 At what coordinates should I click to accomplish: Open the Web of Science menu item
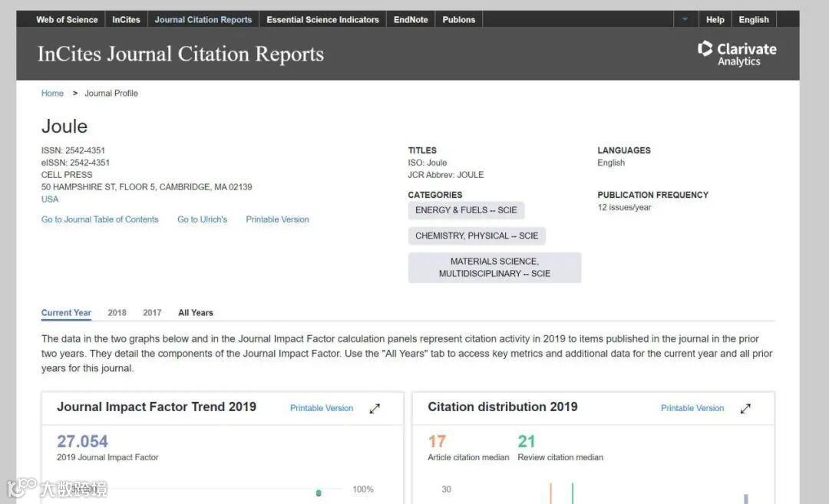(x=67, y=19)
